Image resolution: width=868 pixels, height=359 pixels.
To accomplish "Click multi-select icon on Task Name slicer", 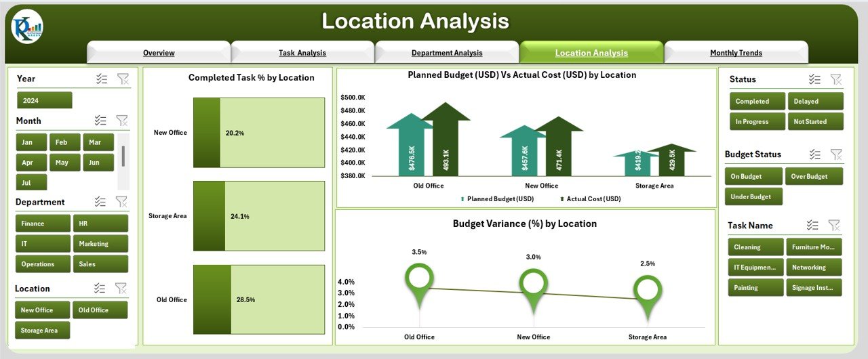I will (813, 225).
